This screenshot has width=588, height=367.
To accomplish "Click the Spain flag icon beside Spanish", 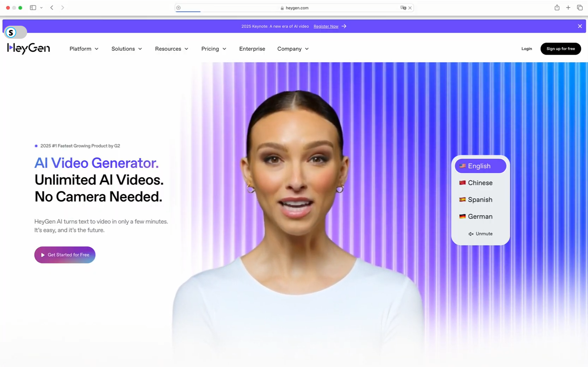I will (462, 199).
